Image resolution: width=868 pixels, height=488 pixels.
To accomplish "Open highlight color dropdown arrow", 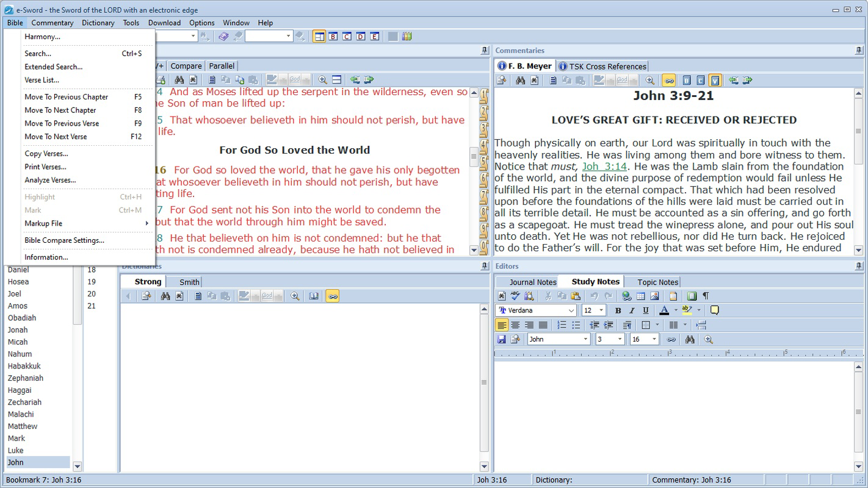I will (x=698, y=310).
